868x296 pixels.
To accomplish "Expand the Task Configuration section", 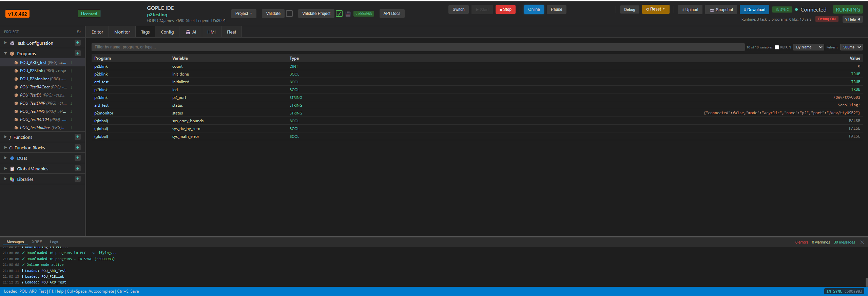I will pyautogui.click(x=5, y=43).
